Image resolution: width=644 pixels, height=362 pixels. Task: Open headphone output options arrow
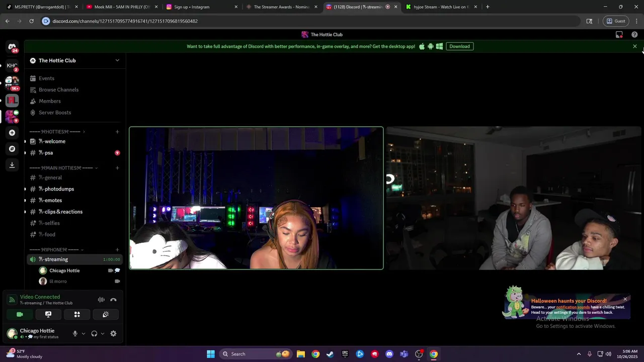click(103, 333)
